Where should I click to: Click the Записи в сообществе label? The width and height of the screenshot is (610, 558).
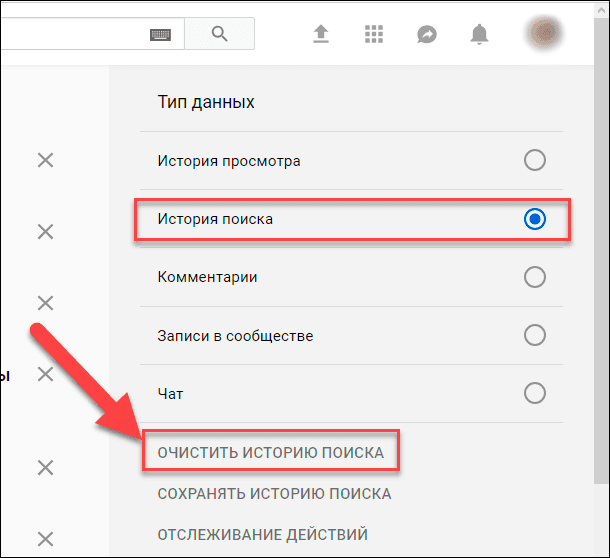coord(235,336)
